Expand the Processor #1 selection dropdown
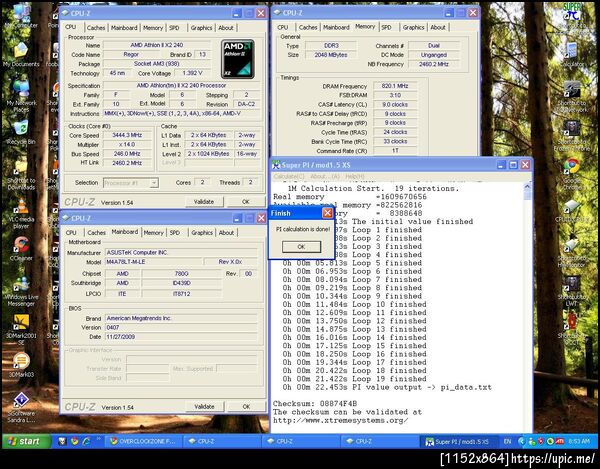This screenshot has height=469, width=600. (x=154, y=183)
